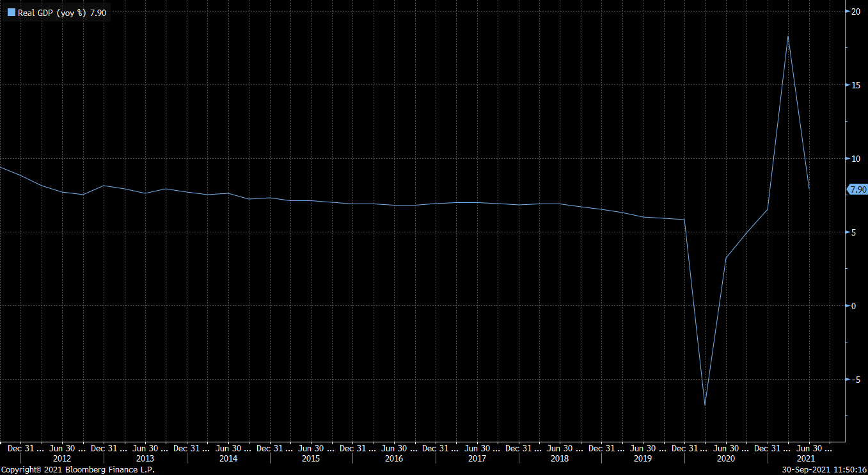The height and width of the screenshot is (475, 868).
Task: Click the peak data point near 18 in 2021
Action: (x=788, y=36)
